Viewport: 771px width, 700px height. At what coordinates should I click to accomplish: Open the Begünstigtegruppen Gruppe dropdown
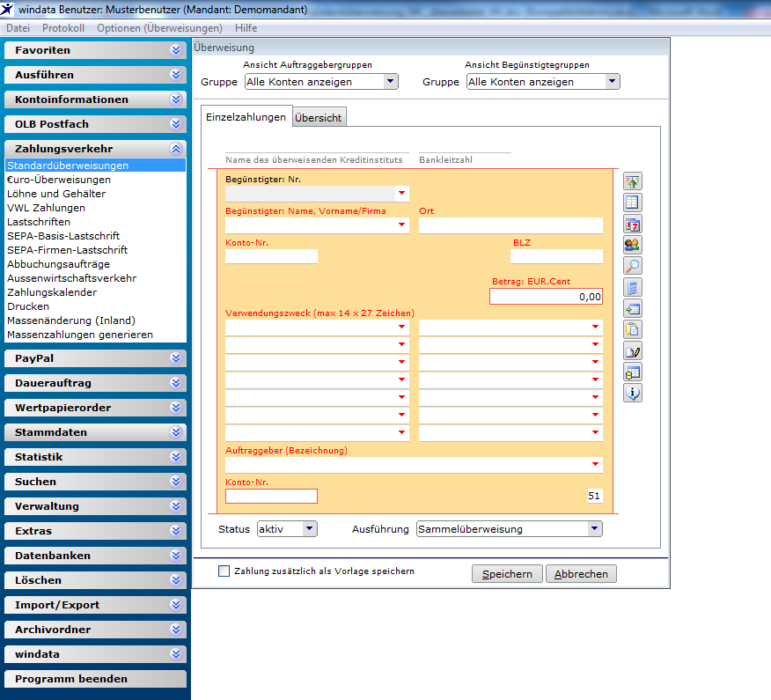613,82
